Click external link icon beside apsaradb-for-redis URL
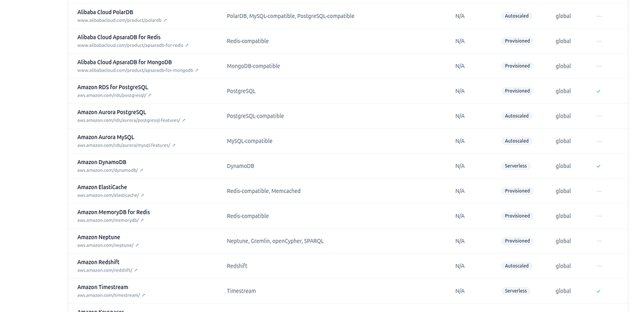The image size is (644, 312). [187, 45]
